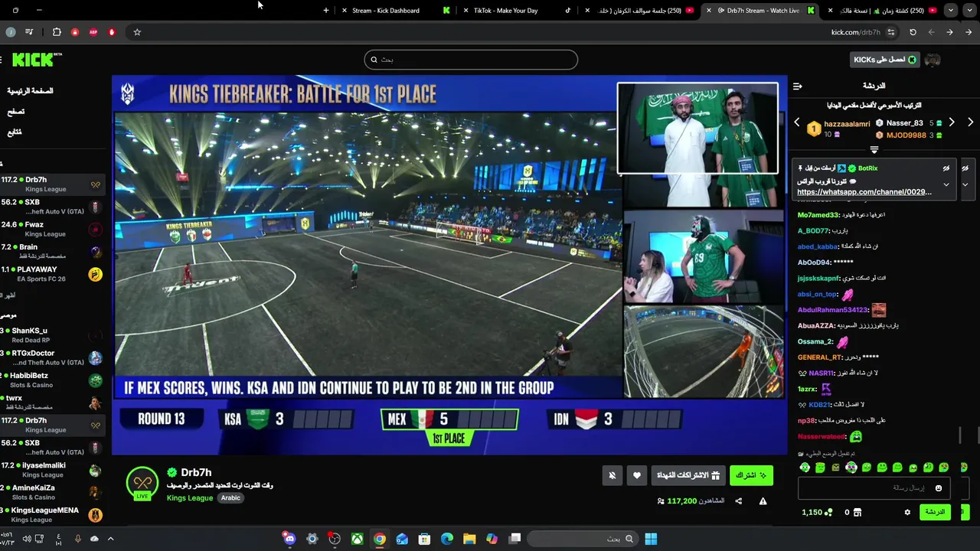Click hazzaaalamri in the leaderboard
Image resolution: width=980 pixels, height=551 pixels.
point(847,124)
